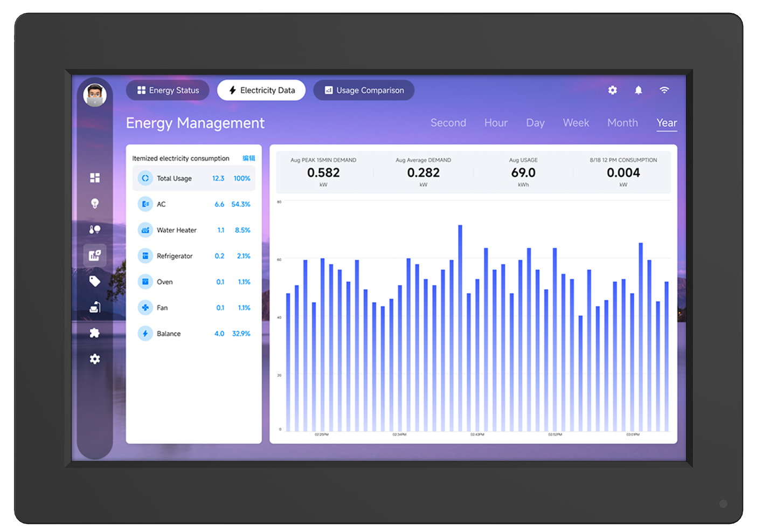Screen dimensions: 762x532
Task: Click the Wi-Fi status icon
Action: tap(664, 90)
